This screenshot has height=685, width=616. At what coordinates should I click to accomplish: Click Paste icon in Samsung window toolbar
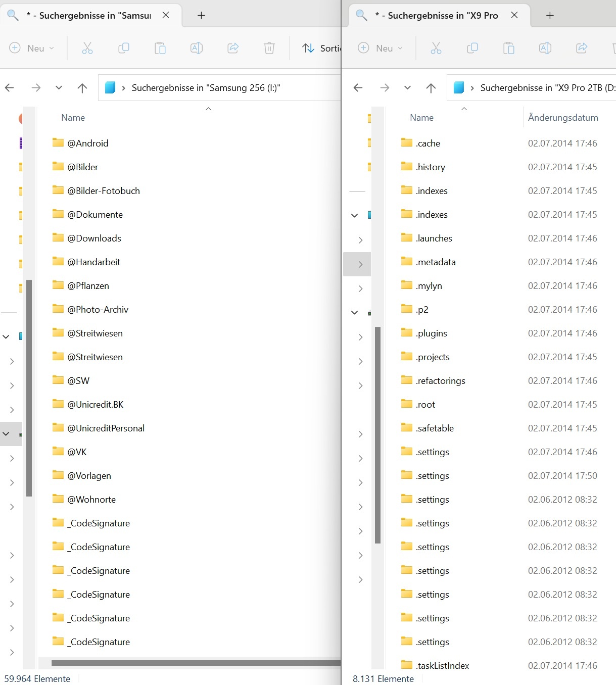tap(160, 48)
